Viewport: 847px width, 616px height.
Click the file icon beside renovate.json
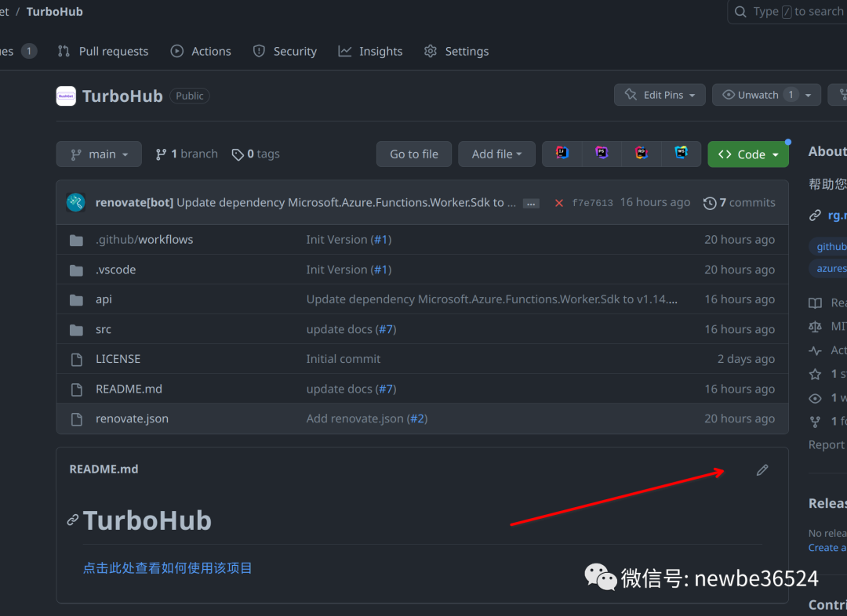(77, 419)
